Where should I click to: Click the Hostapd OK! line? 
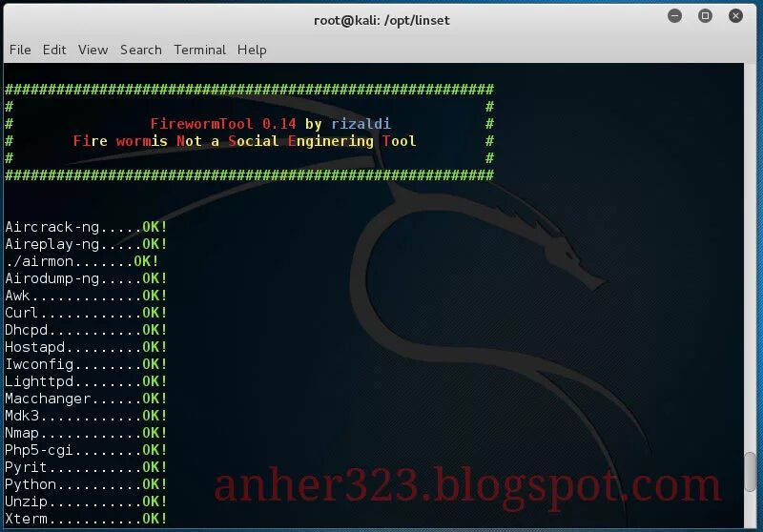86,347
